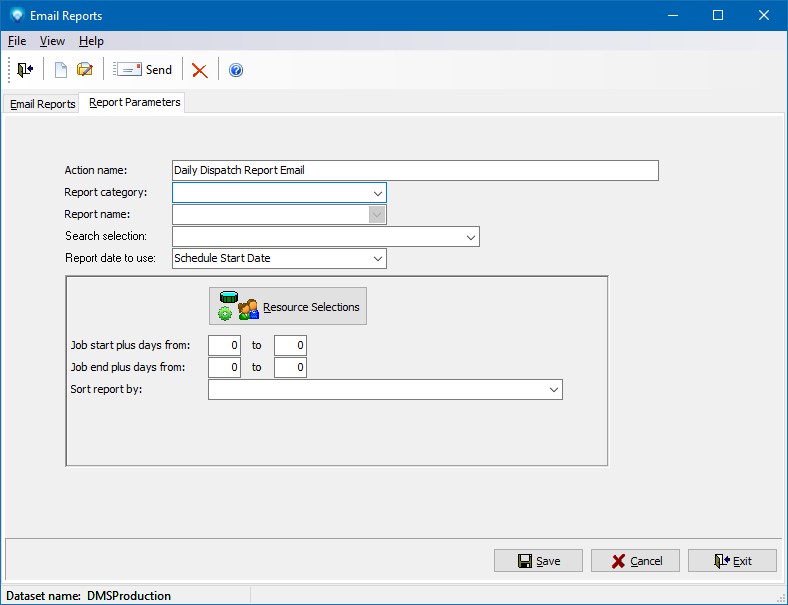Open the Resource Selections dialog
The width and height of the screenshot is (788, 605).
coord(288,306)
